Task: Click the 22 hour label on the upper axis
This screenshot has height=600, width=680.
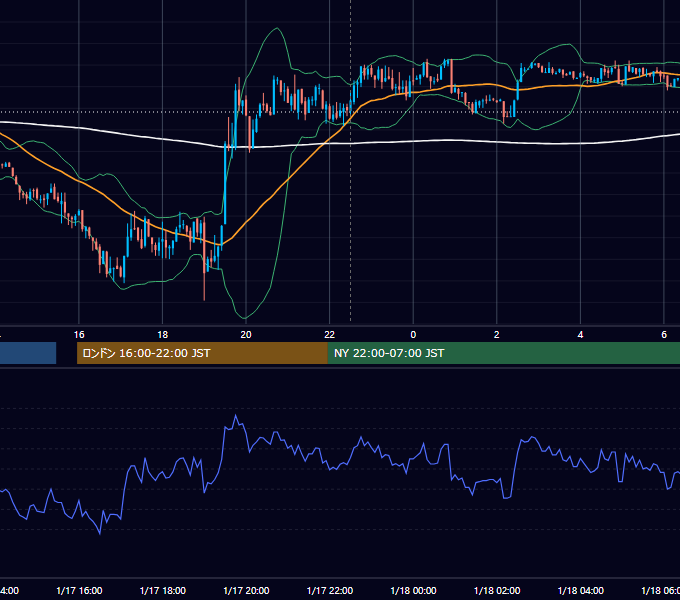Action: 330,335
